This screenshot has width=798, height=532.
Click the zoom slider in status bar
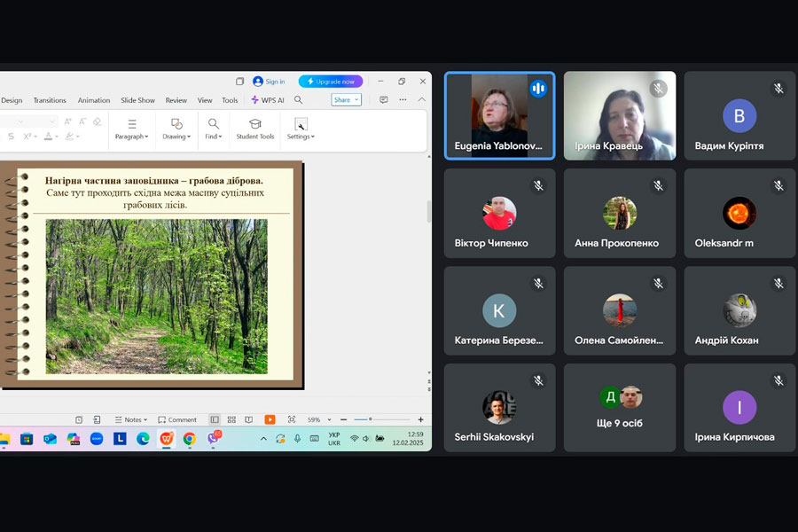tap(371, 419)
